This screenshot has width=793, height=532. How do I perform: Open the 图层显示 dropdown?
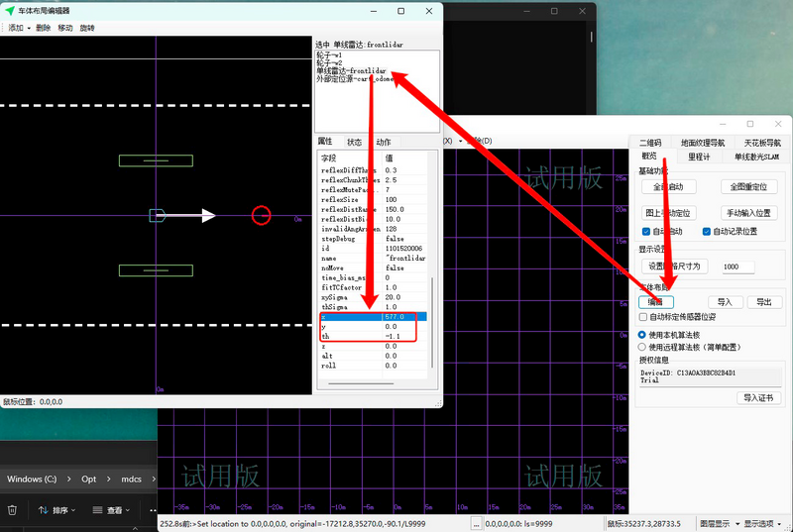coord(718,523)
